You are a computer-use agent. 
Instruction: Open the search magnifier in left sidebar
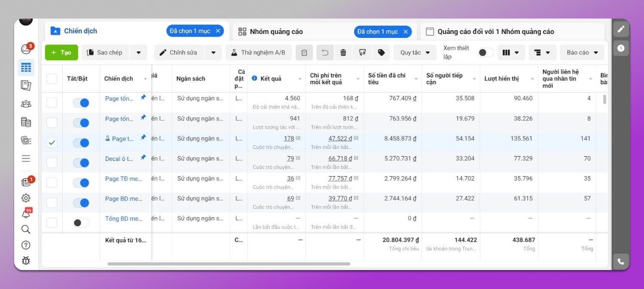(26, 229)
